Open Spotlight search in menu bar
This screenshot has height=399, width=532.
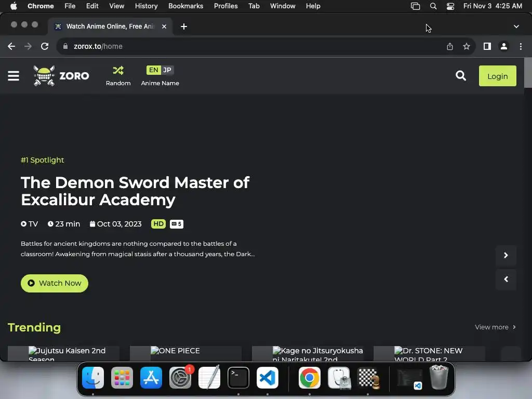pos(433,6)
